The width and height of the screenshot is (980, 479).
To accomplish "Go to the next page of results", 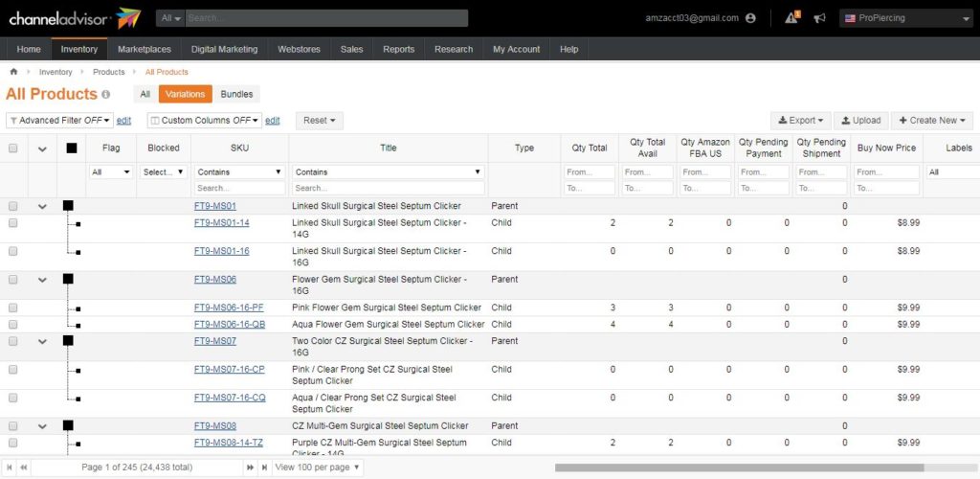I will coord(251,467).
